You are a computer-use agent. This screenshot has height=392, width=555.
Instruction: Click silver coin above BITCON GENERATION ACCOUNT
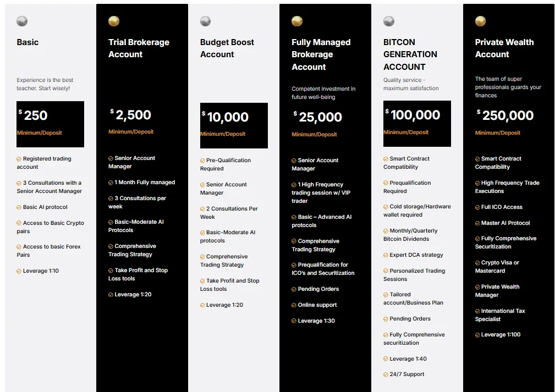388,21
